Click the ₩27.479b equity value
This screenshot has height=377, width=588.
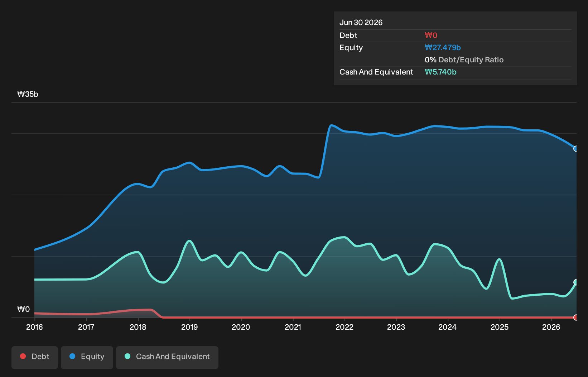click(x=443, y=48)
